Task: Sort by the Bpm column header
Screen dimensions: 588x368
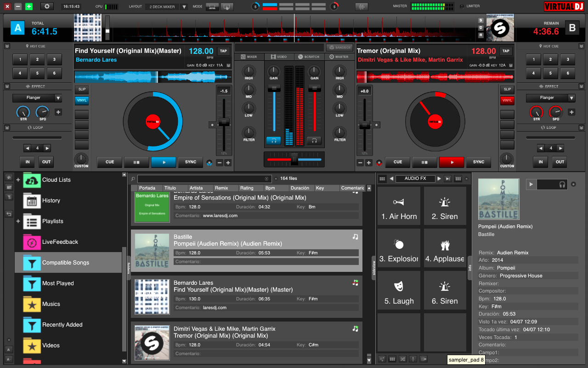Action: (x=276, y=188)
